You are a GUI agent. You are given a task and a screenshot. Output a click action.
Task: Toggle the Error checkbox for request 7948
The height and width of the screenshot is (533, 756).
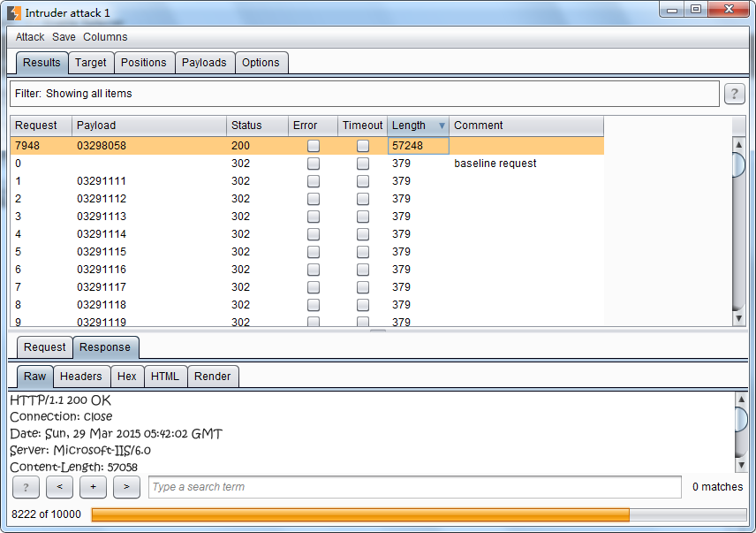[314, 146]
